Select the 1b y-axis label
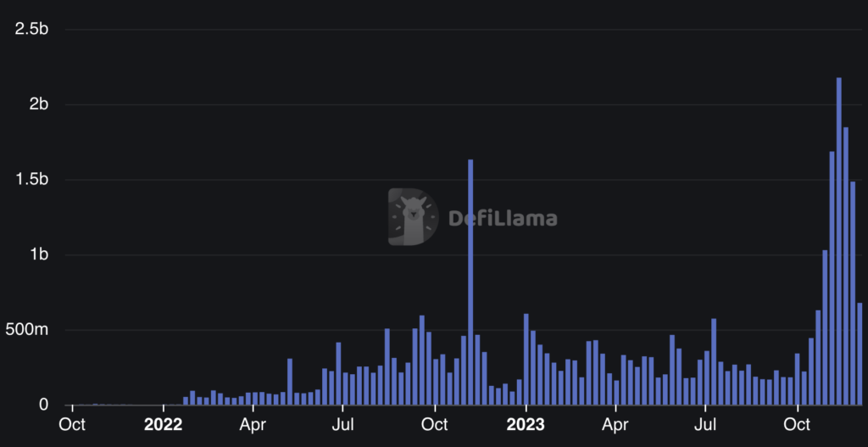The image size is (868, 447). [x=39, y=254]
